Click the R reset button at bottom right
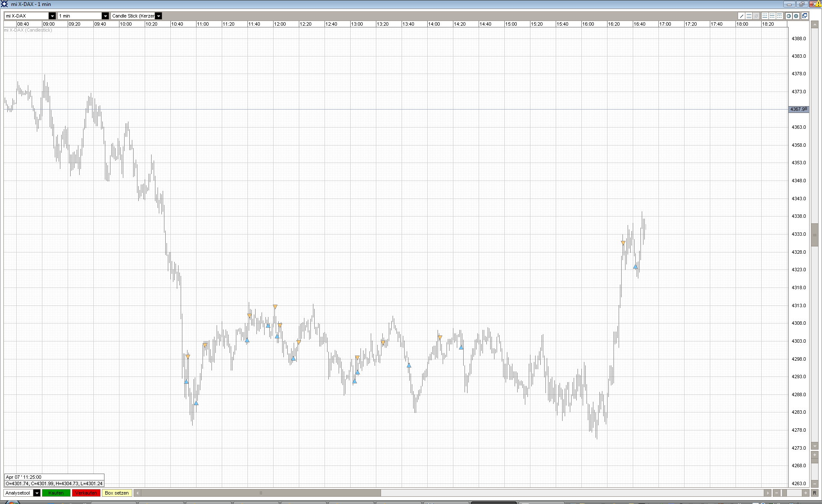The height and width of the screenshot is (504, 822). [x=814, y=493]
